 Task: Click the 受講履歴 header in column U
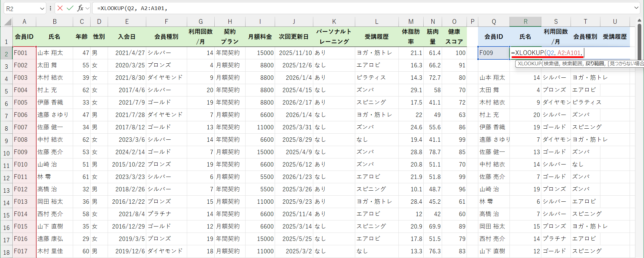(615, 37)
